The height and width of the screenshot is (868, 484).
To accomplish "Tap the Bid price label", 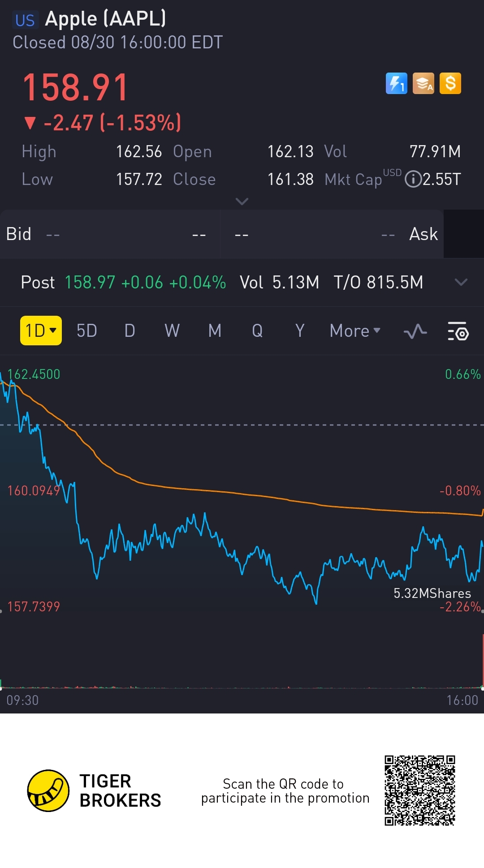I will [x=19, y=234].
